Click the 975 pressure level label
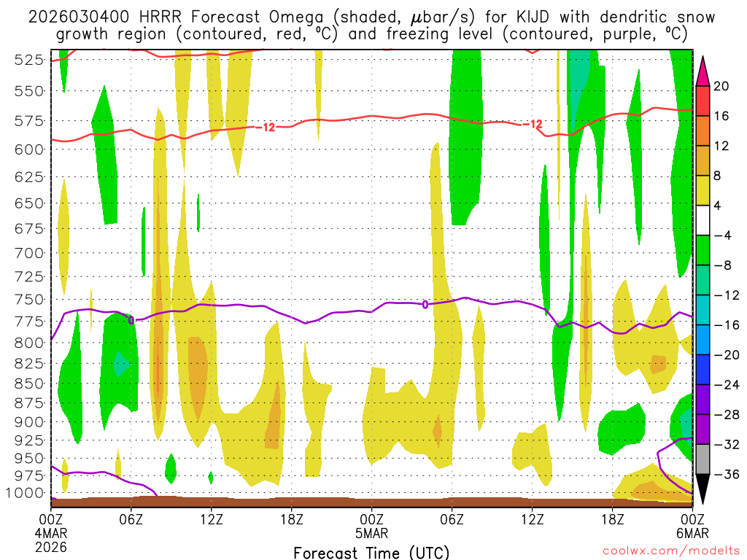The width and height of the screenshot is (747, 560). (x=29, y=475)
